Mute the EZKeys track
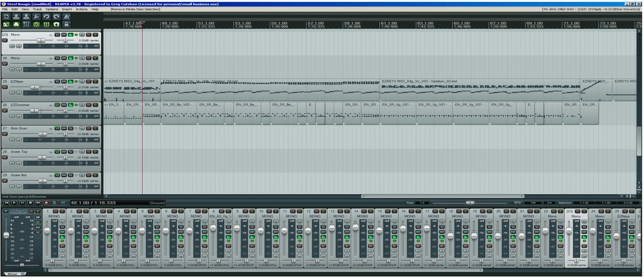This screenshot has width=644, height=280. click(88, 81)
